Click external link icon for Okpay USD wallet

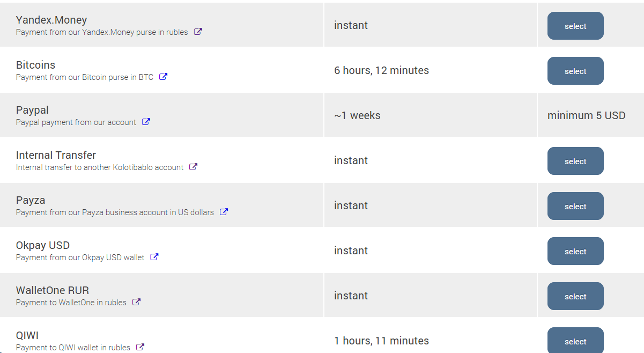(x=154, y=257)
